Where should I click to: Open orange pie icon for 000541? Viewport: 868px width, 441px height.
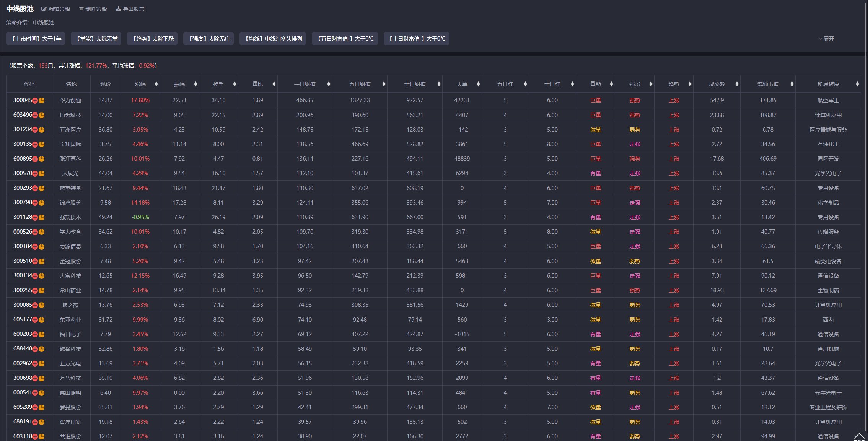pyautogui.click(x=42, y=393)
